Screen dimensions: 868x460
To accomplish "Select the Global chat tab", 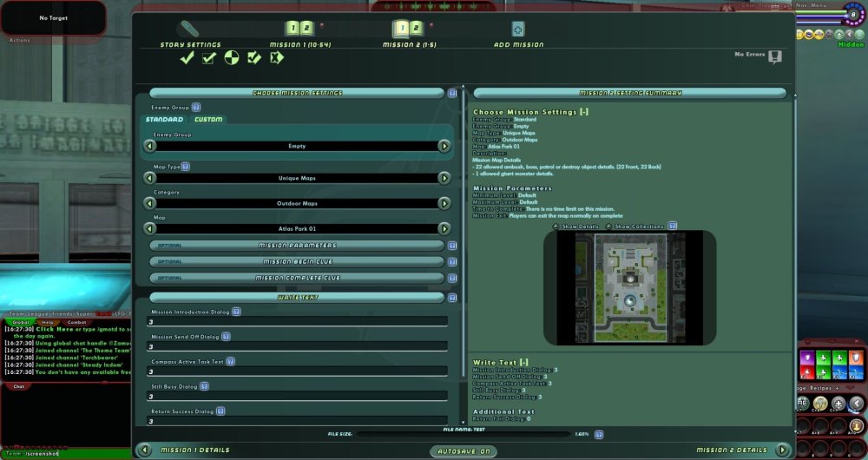I will click(x=21, y=322).
